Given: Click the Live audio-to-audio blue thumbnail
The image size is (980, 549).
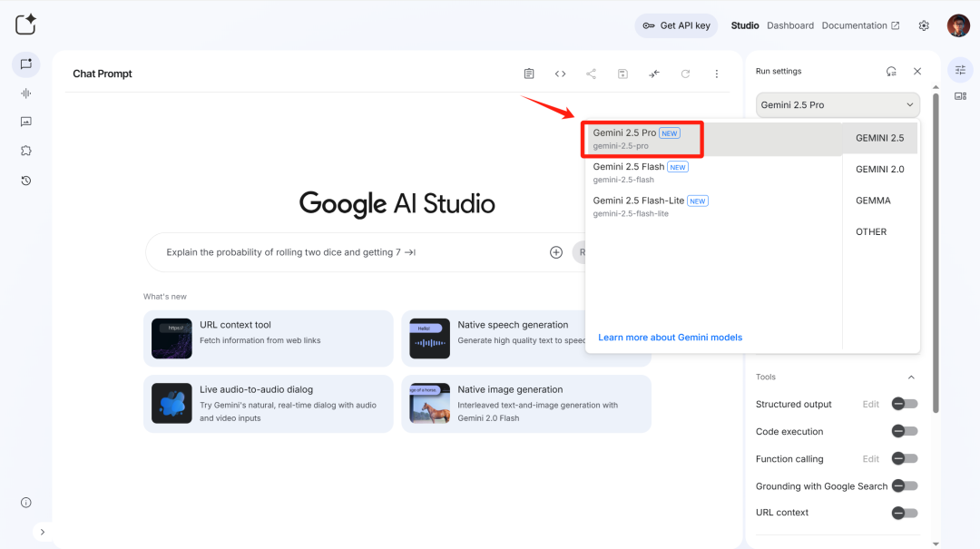Looking at the screenshot, I should (171, 403).
